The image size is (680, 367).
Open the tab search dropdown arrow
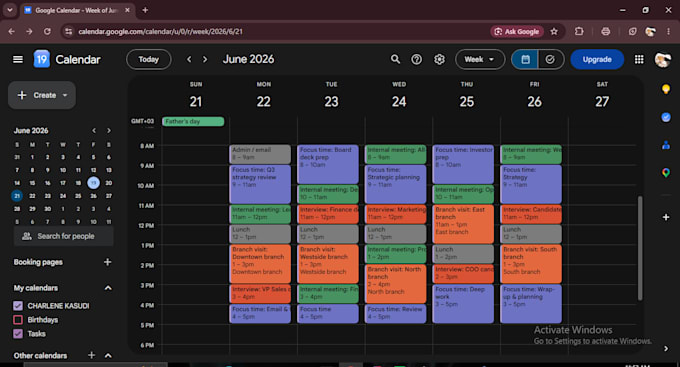(x=10, y=10)
